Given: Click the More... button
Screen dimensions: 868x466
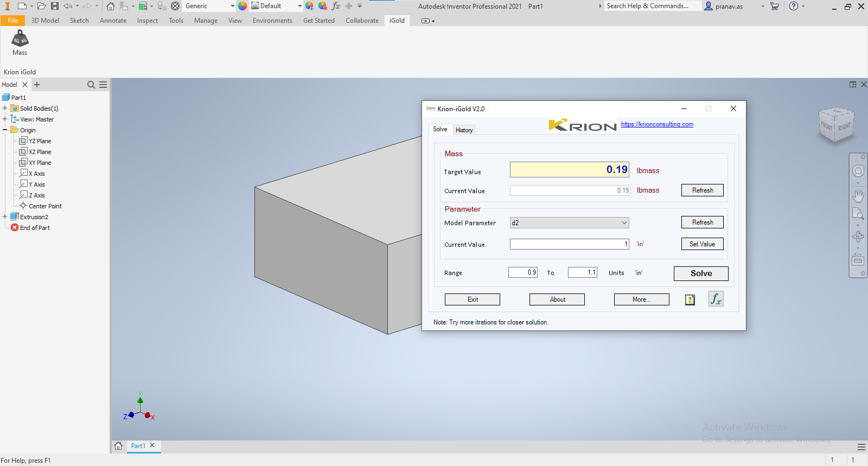Looking at the screenshot, I should pos(642,299).
